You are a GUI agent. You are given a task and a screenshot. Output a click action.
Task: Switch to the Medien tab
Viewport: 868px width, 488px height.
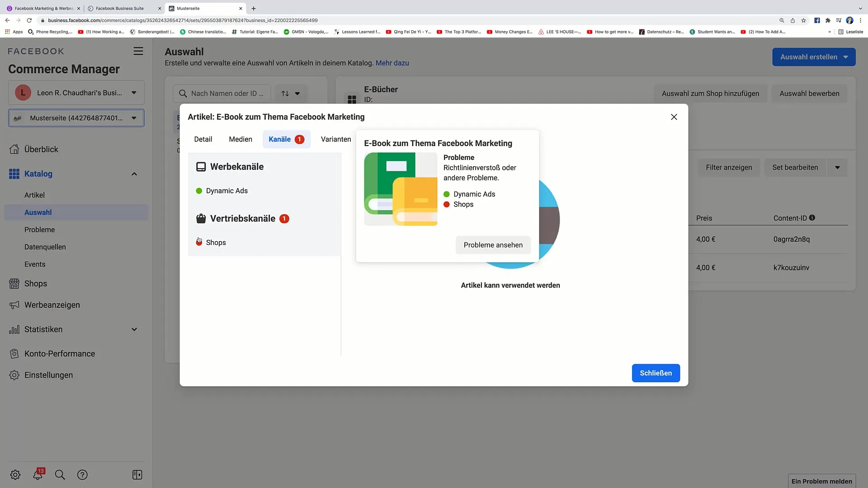click(241, 139)
